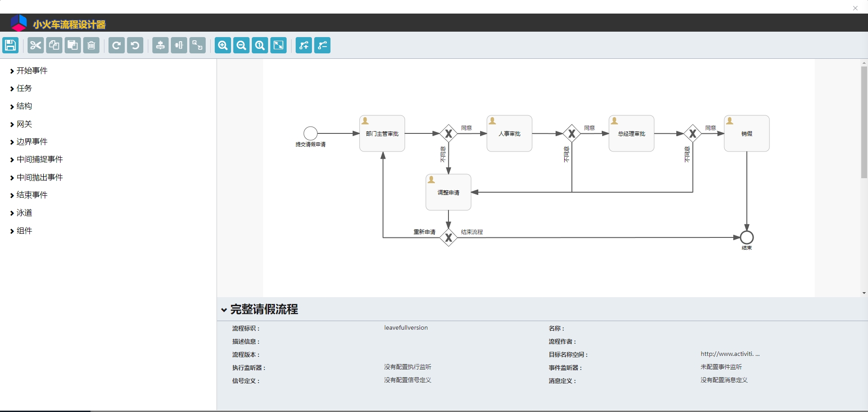Screen dimensions: 868x412
Task: Expand the 中间捕捉事件 palette group
Action: coord(36,160)
